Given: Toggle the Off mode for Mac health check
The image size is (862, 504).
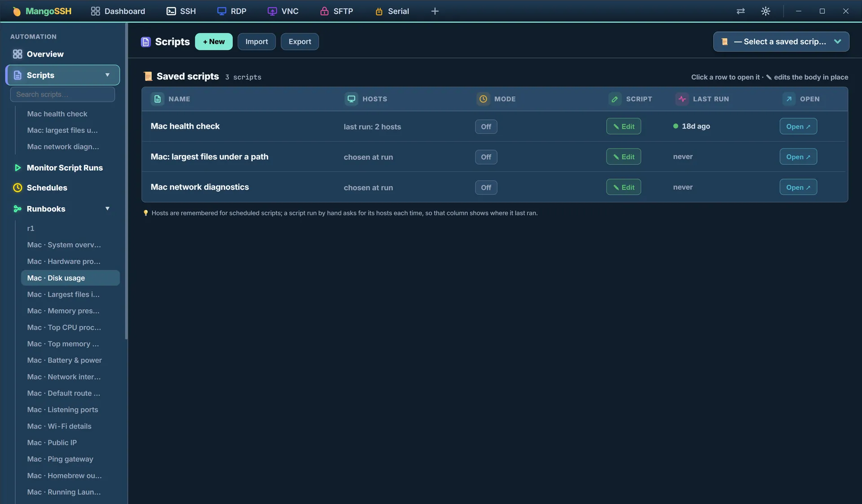Looking at the screenshot, I should point(486,127).
